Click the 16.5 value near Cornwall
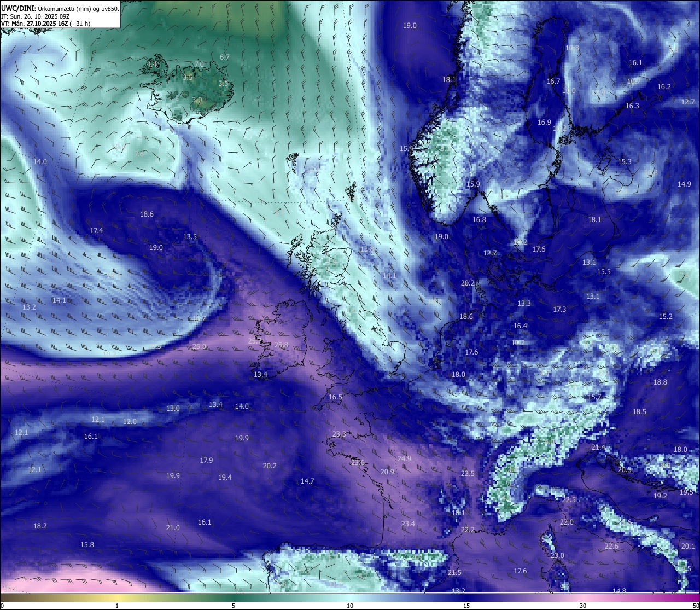 [x=335, y=397]
